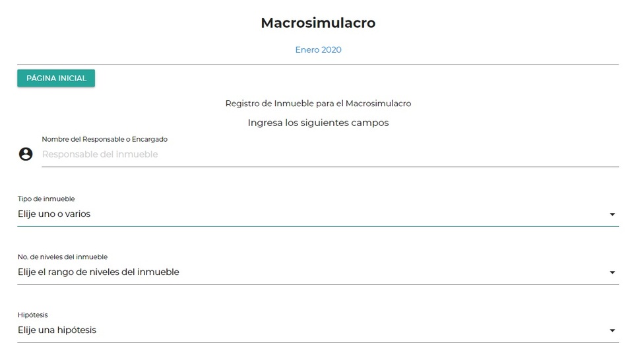This screenshot has width=632, height=364.
Task: Click the underline beneath 'Elije una hipótesis'
Action: click(x=318, y=342)
